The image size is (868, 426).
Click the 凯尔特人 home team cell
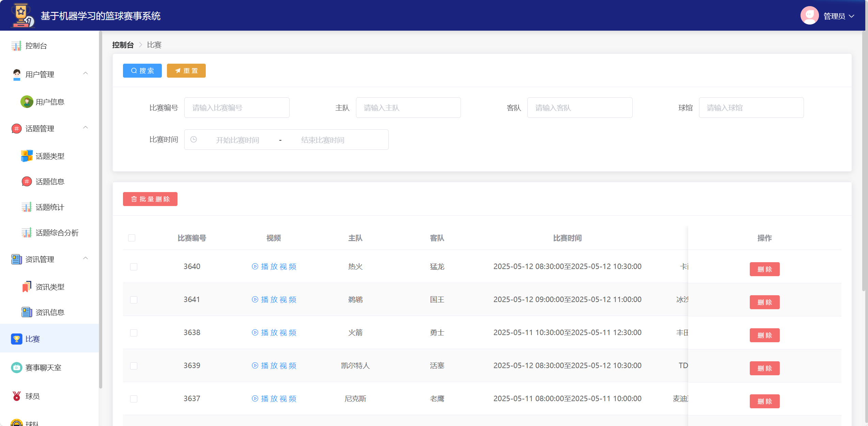click(355, 365)
